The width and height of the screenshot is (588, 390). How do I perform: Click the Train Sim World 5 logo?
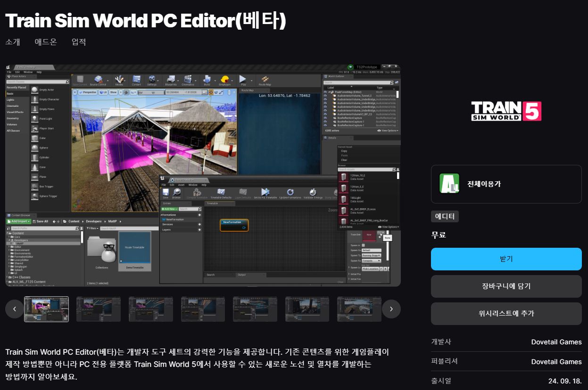tap(506, 111)
